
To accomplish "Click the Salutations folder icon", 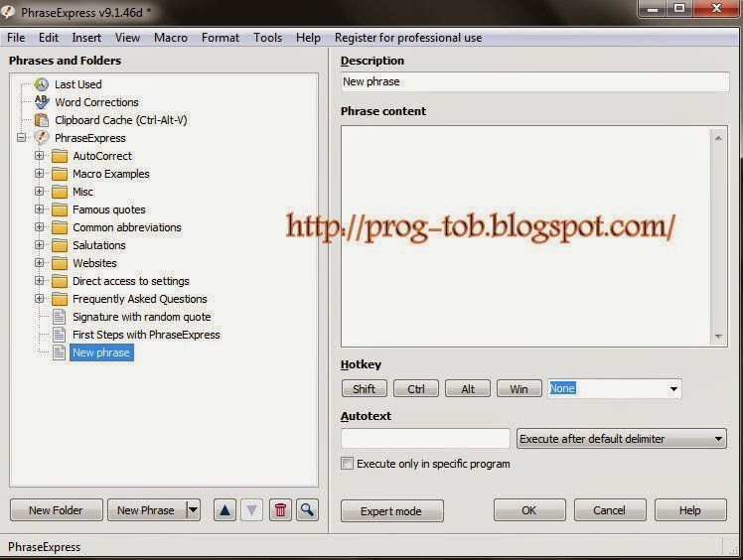I will click(60, 245).
